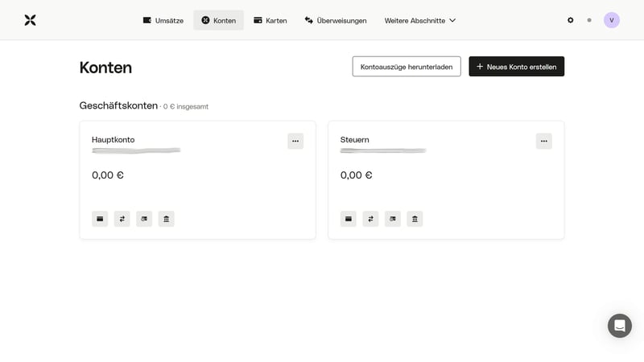Screen dimensions: 644x362
Task: Select the Steuern account name
Action: pyautogui.click(x=354, y=139)
